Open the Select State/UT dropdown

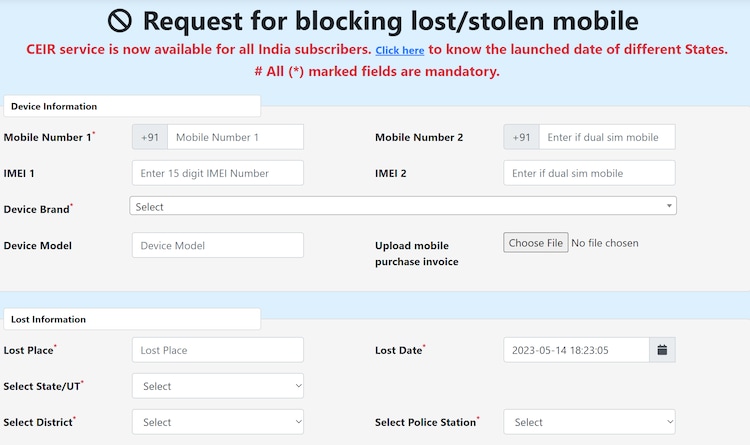(218, 386)
